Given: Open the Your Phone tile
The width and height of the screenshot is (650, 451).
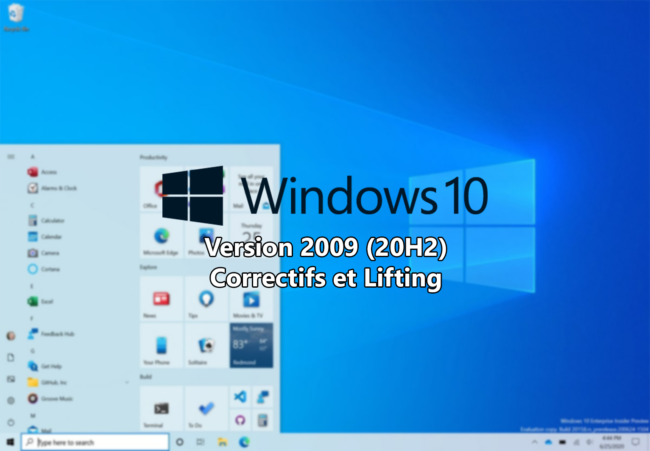Looking at the screenshot, I should click(x=161, y=345).
